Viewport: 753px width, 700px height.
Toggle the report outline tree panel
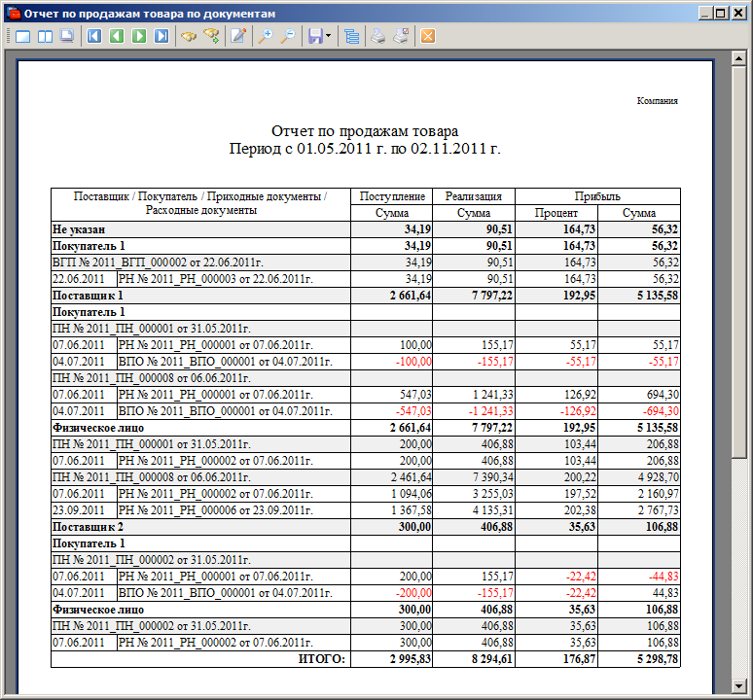pos(351,37)
